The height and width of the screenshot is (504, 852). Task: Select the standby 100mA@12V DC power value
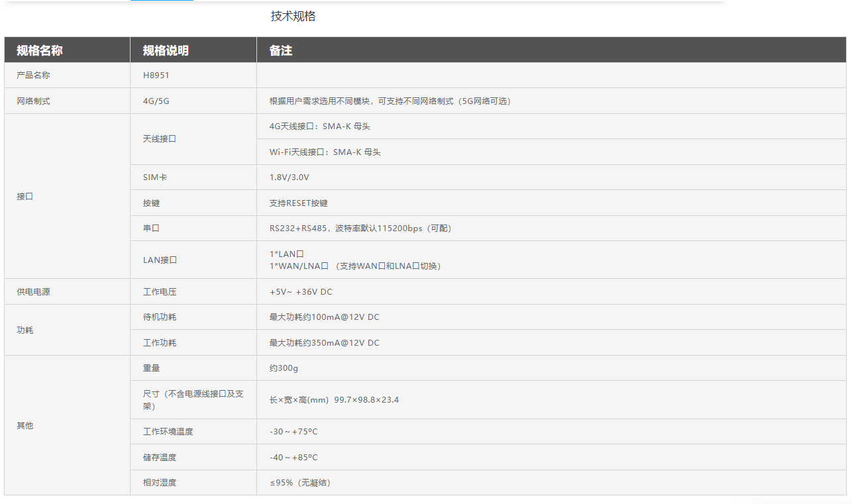(x=324, y=317)
